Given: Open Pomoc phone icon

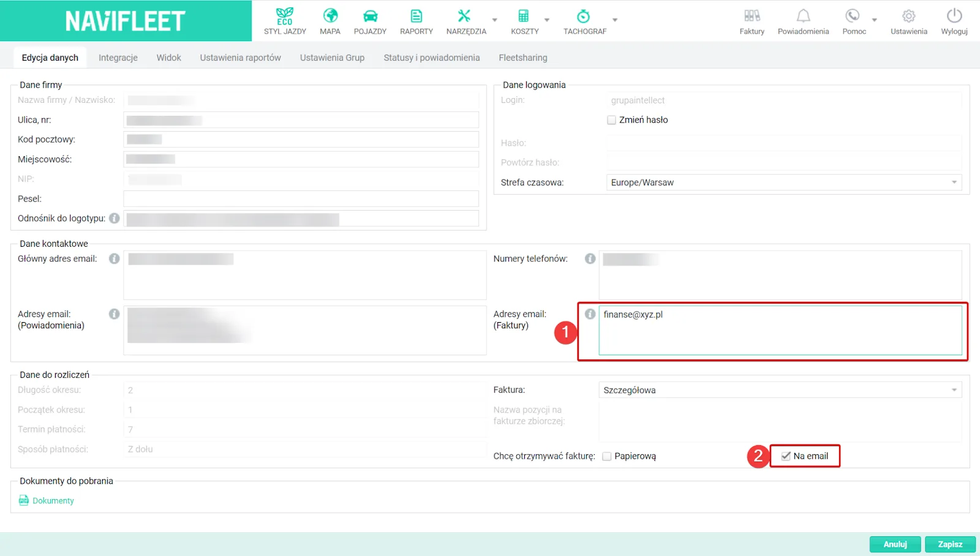Looking at the screenshot, I should tap(852, 16).
